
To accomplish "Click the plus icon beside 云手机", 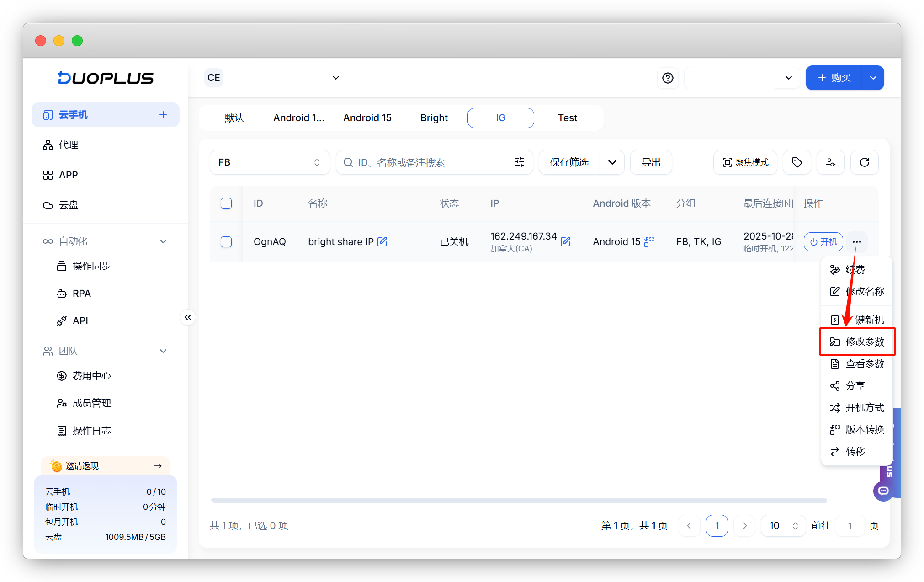I will [163, 115].
